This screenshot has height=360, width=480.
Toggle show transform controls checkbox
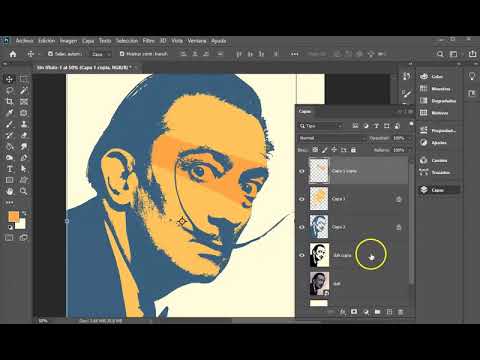122,54
